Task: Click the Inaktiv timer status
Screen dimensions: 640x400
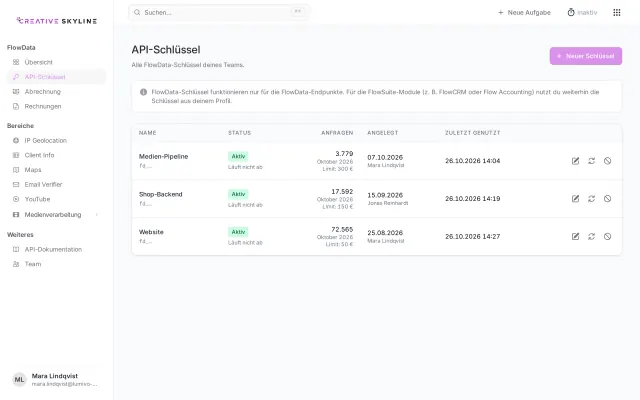Action: point(582,13)
